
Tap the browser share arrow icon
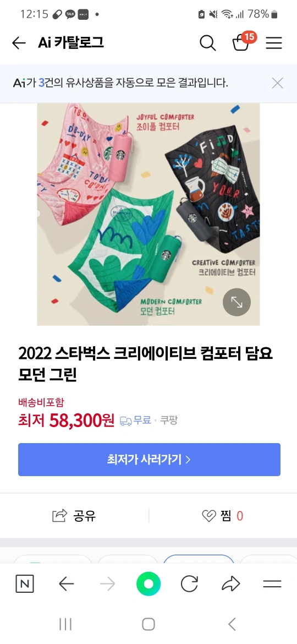[230, 583]
